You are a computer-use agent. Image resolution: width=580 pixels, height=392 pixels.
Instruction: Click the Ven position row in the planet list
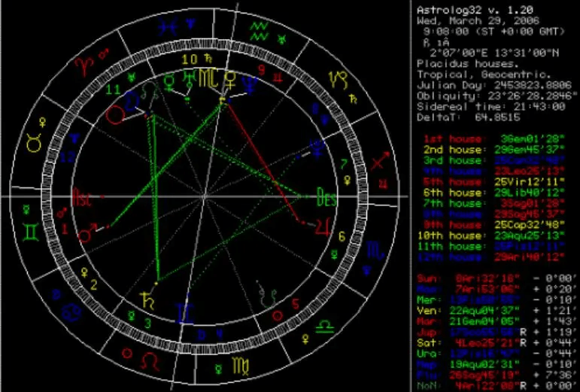coord(496,310)
